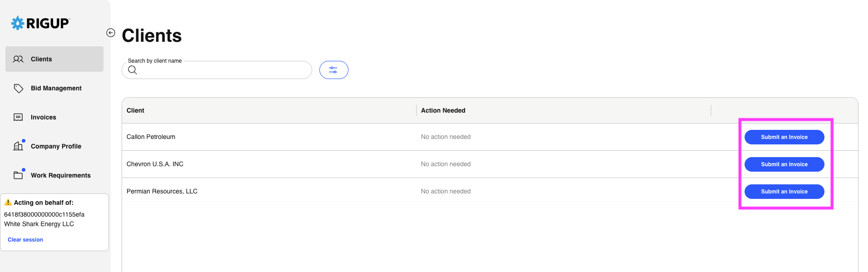Click the Company Profile building icon

tap(18, 146)
